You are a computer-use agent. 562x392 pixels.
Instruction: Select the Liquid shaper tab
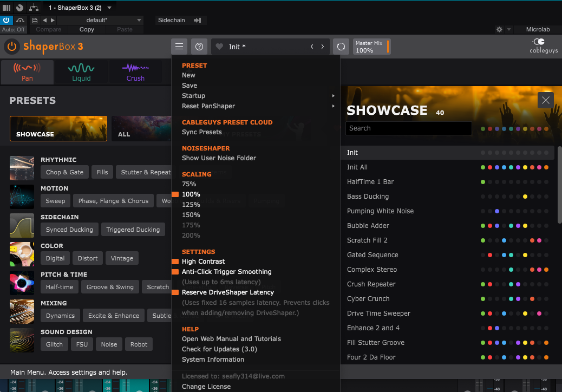(x=81, y=72)
